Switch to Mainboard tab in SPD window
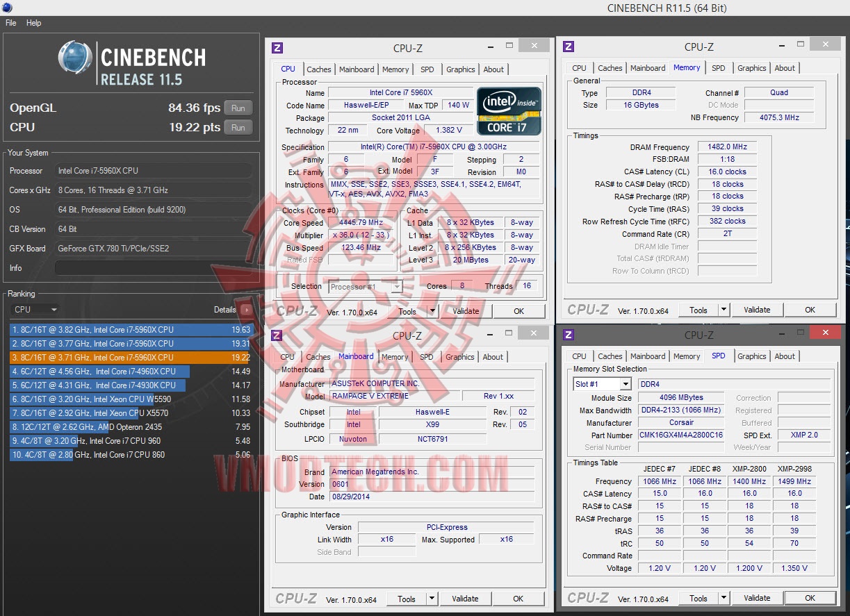This screenshot has width=850, height=616. click(x=648, y=356)
